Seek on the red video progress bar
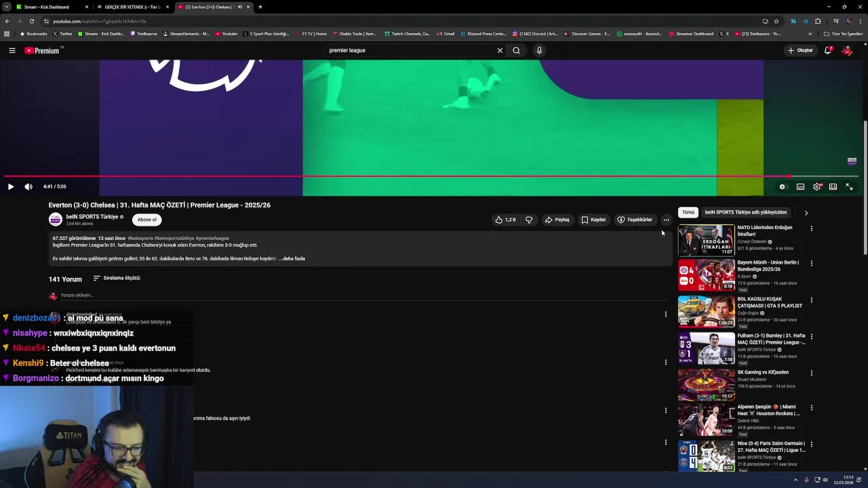This screenshot has height=488, width=868. click(431, 176)
